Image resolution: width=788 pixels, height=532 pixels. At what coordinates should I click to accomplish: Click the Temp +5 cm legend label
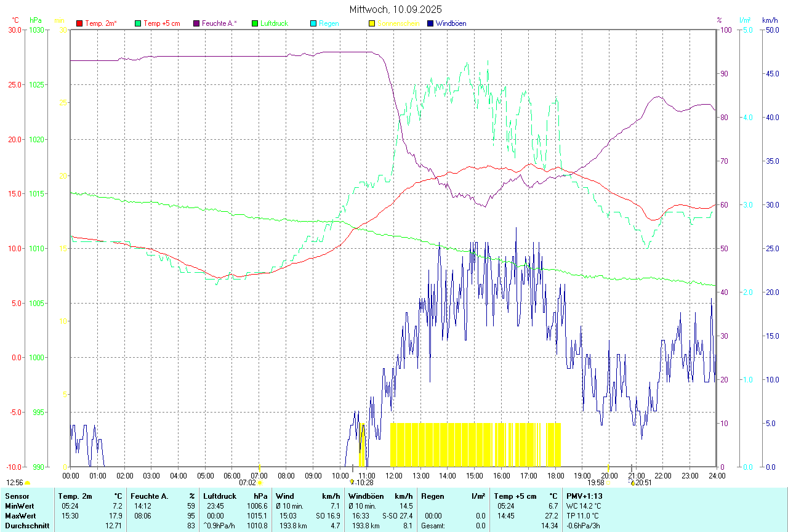(161, 23)
